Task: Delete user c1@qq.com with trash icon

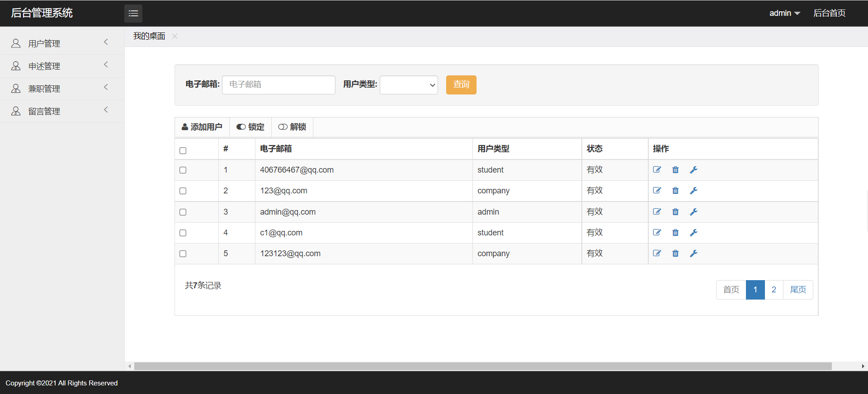Action: tap(675, 233)
